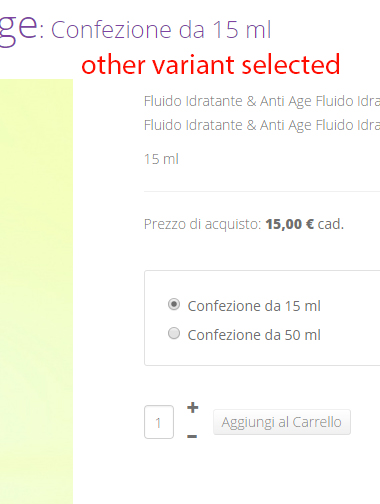380x504 pixels.
Task: Click the Confezione da 15 ml option label
Action: coord(254,306)
